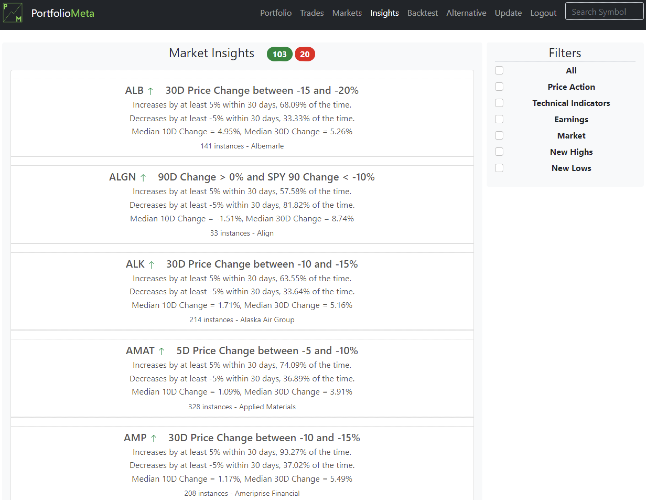Viewport: 646px width, 500px height.
Task: Click the PortfolioMeta brand name
Action: [63, 13]
